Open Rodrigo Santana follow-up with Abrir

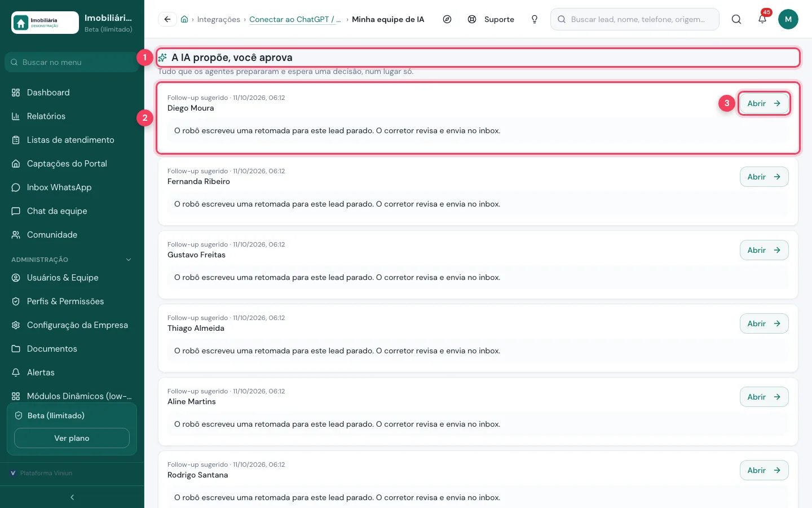[764, 470]
